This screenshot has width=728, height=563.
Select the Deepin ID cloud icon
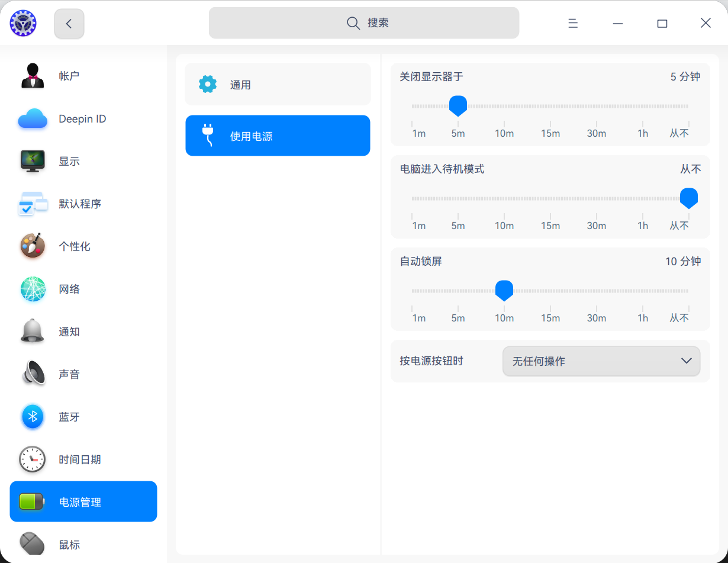click(x=33, y=118)
